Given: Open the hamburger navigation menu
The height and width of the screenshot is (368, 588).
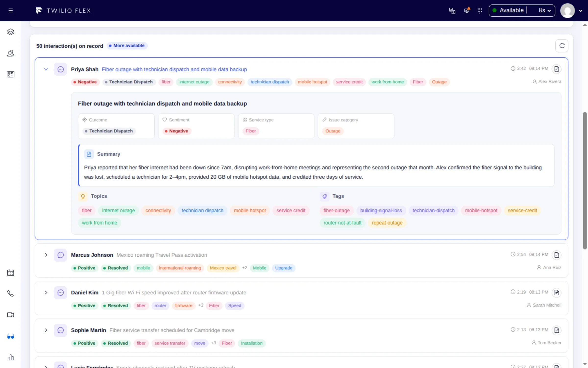Looking at the screenshot, I should (11, 11).
